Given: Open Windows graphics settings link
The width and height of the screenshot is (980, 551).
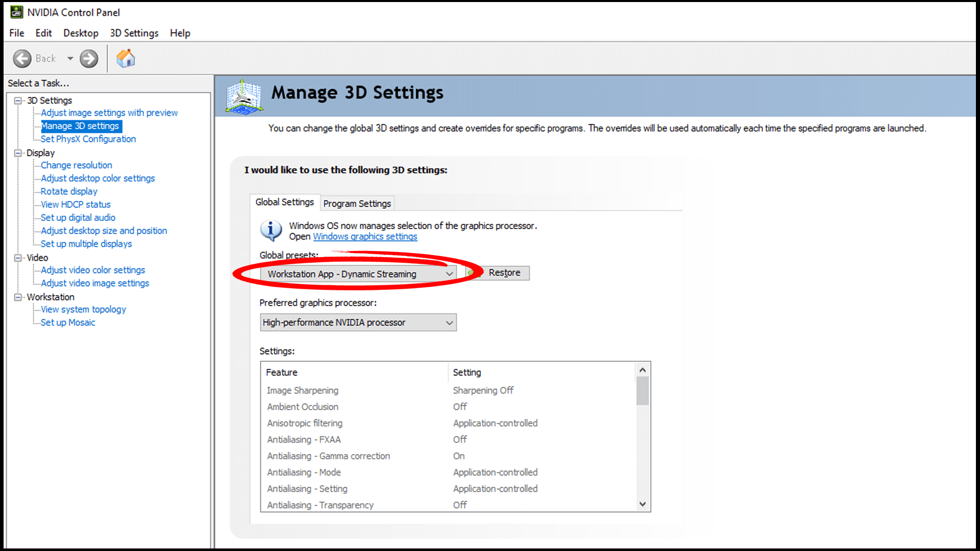Looking at the screenshot, I should coord(365,237).
